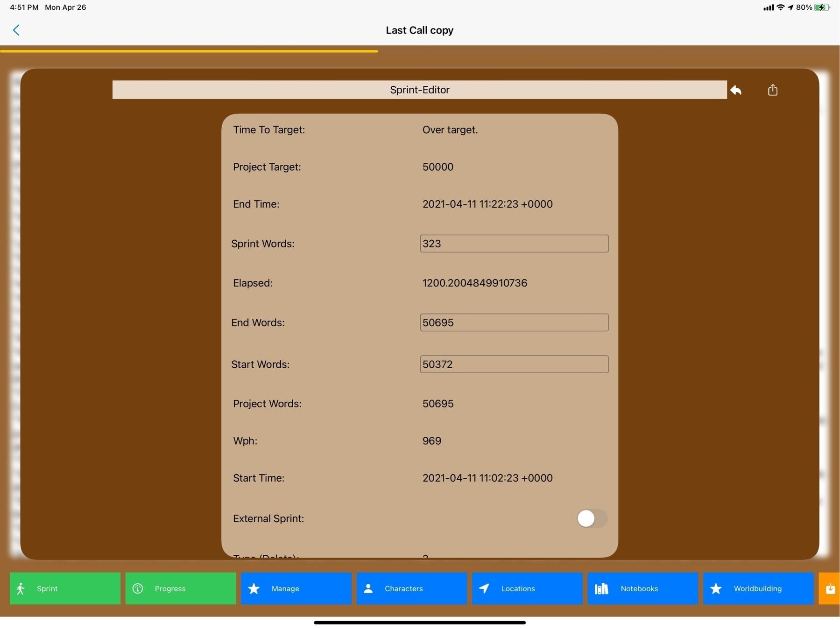Click the yellow progress bar
The image size is (840, 629).
[x=189, y=51]
